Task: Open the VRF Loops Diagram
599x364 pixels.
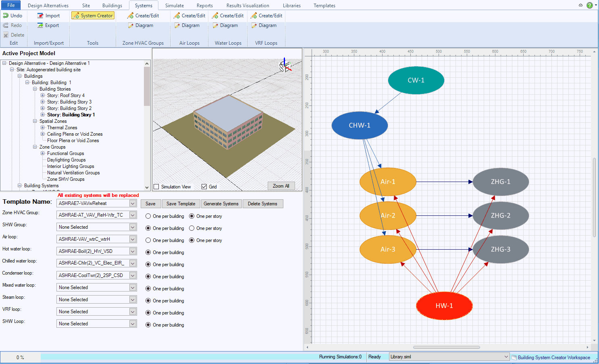Action: click(x=264, y=25)
